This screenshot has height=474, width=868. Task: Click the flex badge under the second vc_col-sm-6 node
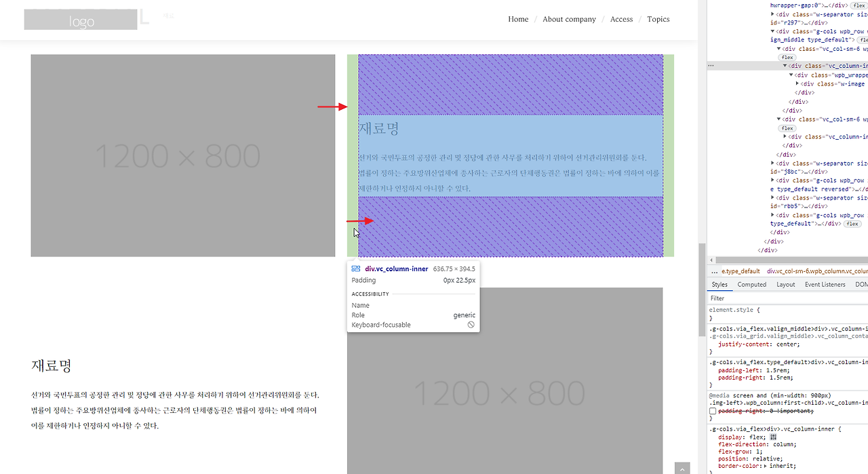click(787, 128)
